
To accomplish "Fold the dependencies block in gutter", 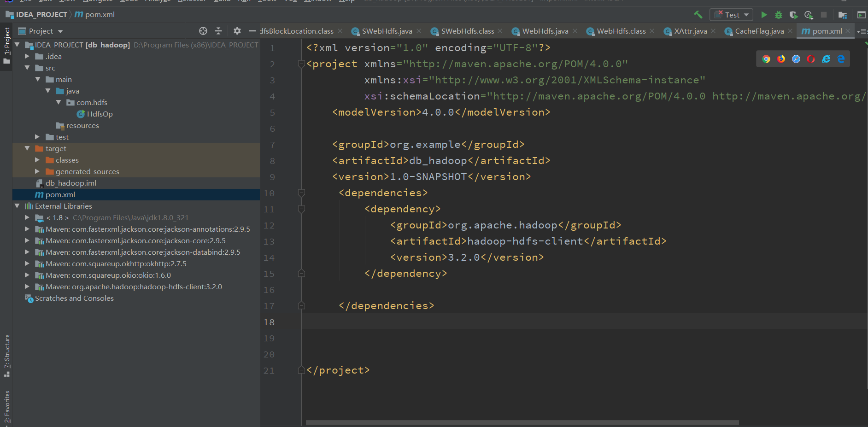I will tap(301, 193).
